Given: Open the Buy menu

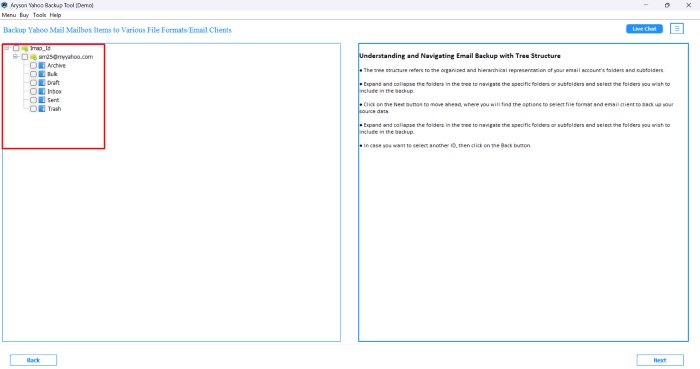Looking at the screenshot, I should coord(24,15).
